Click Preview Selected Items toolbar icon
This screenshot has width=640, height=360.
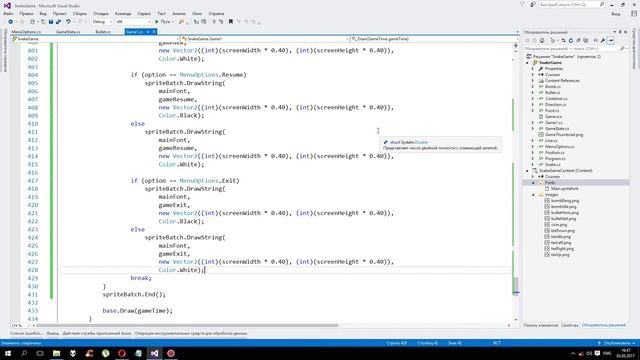pos(611,40)
